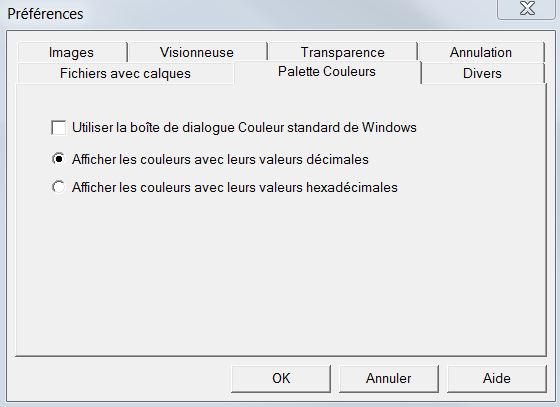Image resolution: width=560 pixels, height=407 pixels.
Task: Open help with the Aide button
Action: pyautogui.click(x=496, y=378)
